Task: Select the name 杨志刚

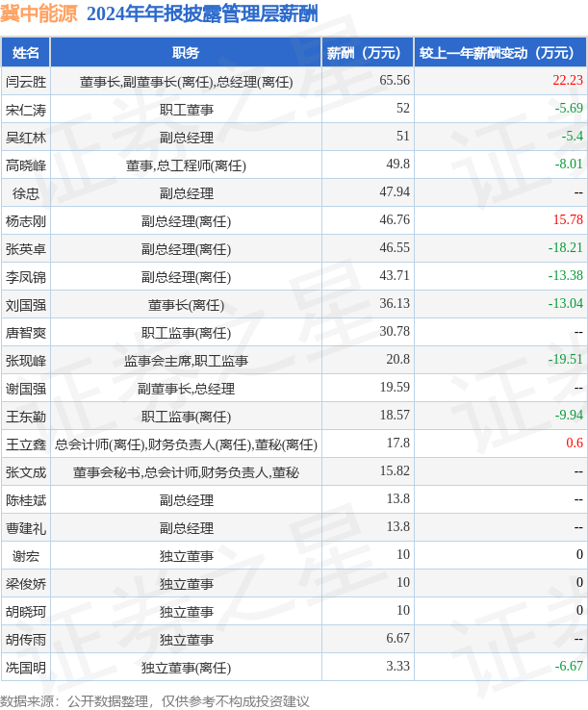Action: coord(26,221)
